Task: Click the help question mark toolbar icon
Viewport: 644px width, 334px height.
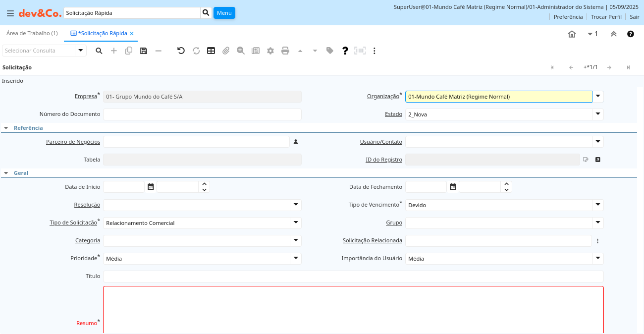Action: coord(345,51)
